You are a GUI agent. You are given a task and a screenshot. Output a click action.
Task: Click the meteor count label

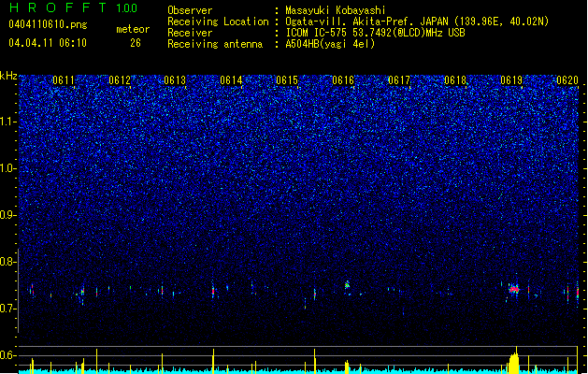[x=133, y=29]
